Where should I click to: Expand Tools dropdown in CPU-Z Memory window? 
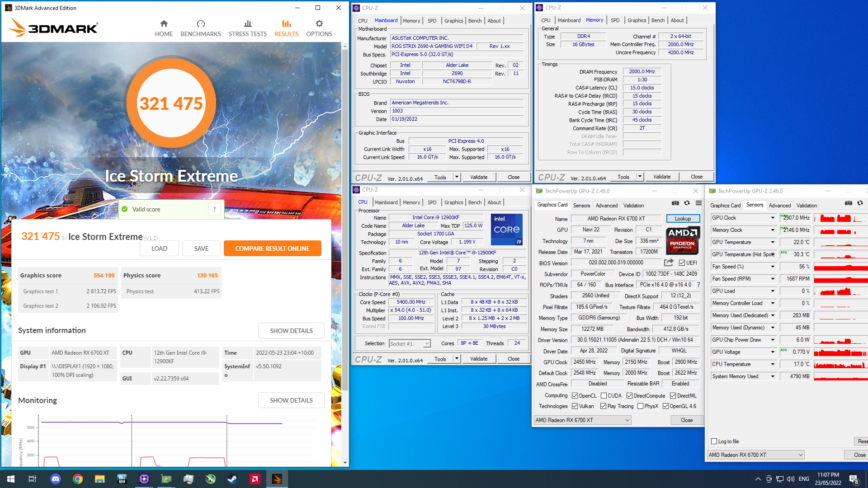640,177
